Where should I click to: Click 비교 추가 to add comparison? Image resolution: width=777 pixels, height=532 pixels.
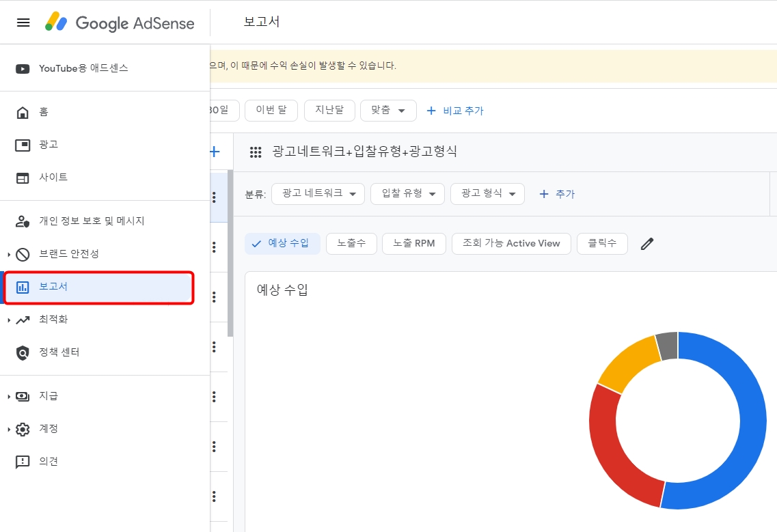tap(455, 111)
